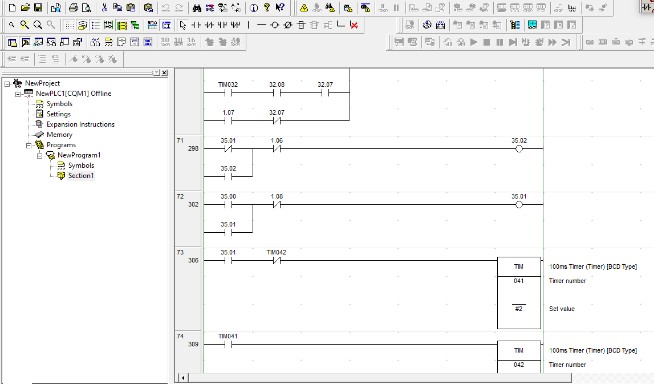Screen dimensions: 654x384
Task: Select the New Coil tool
Action: pyautogui.click(x=274, y=25)
